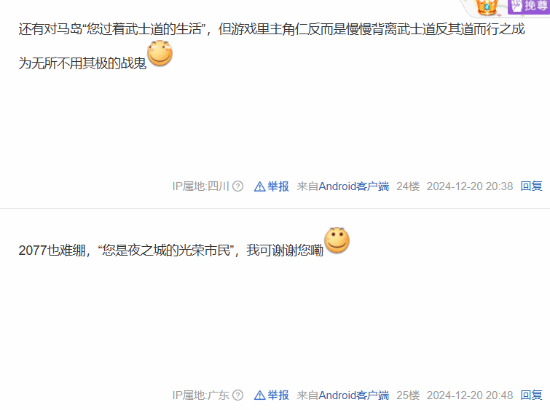
Task: Click the smiley emoji after 我可谢谢您嘞
Action: pos(337,240)
